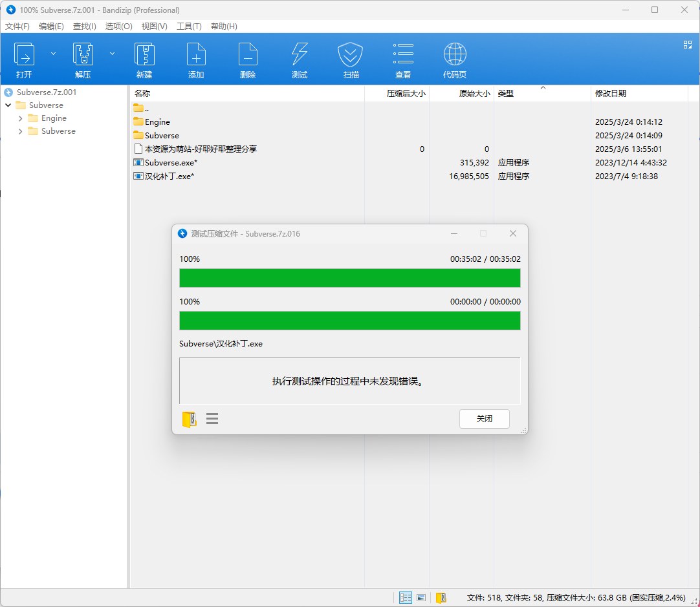Open the 查找(I) menu
700x607 pixels.
(x=84, y=27)
